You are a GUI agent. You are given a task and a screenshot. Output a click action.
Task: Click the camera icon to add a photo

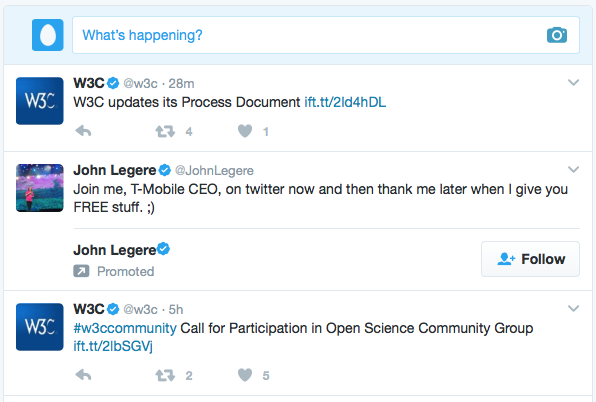[x=557, y=35]
